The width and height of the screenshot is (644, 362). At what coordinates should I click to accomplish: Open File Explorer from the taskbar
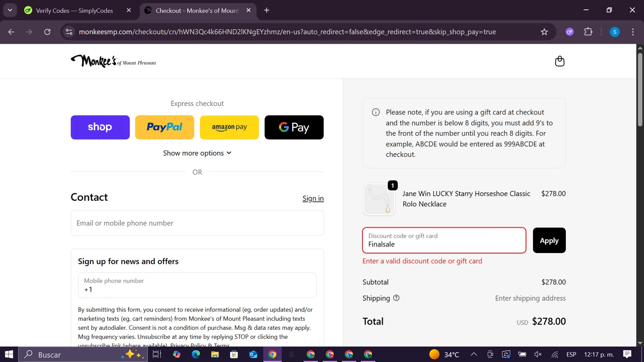215,354
